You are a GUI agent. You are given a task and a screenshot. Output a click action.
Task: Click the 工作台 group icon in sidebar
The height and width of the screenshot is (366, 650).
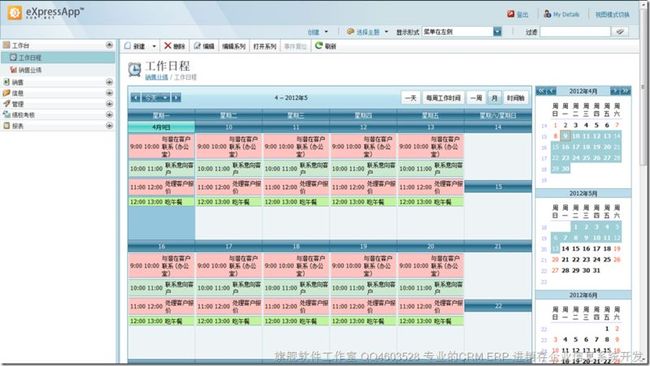pyautogui.click(x=6, y=45)
